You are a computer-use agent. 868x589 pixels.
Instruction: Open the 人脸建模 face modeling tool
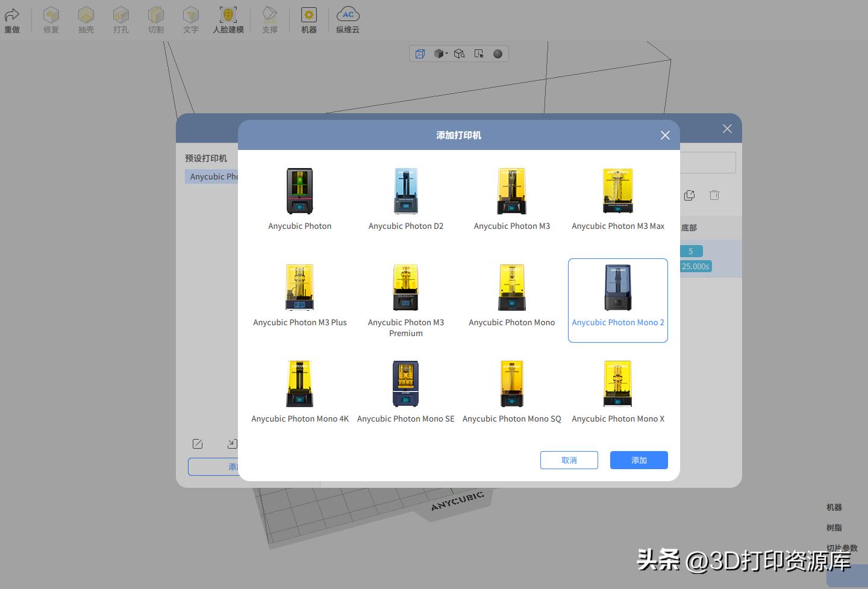pos(228,19)
